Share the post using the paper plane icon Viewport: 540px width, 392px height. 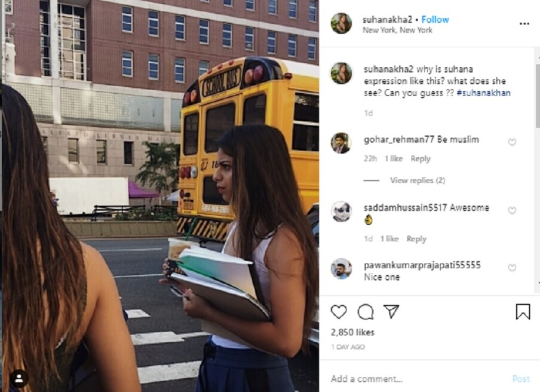[x=392, y=311]
